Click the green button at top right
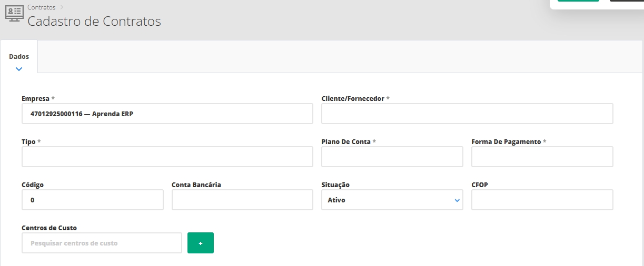The width and height of the screenshot is (644, 266). pos(578,1)
